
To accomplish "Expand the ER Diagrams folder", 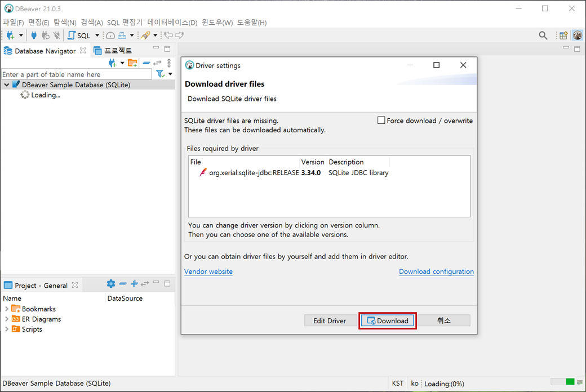I will pos(7,319).
